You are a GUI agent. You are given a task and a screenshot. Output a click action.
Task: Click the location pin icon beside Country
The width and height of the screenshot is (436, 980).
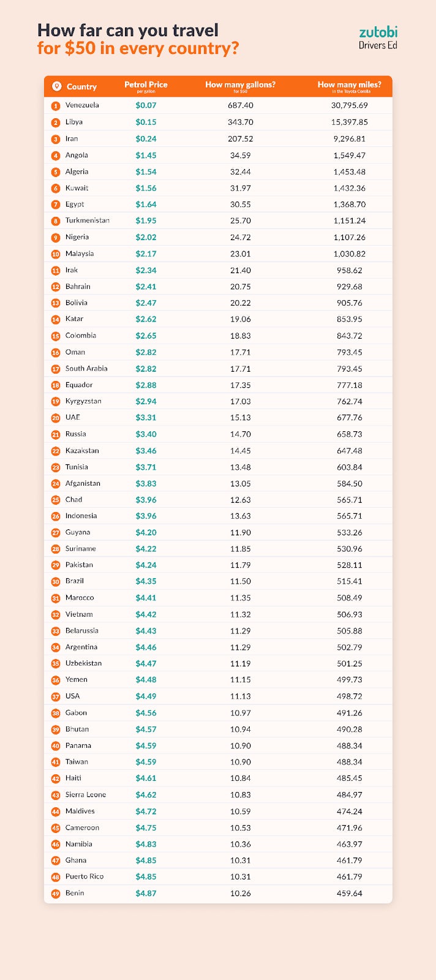pos(57,86)
